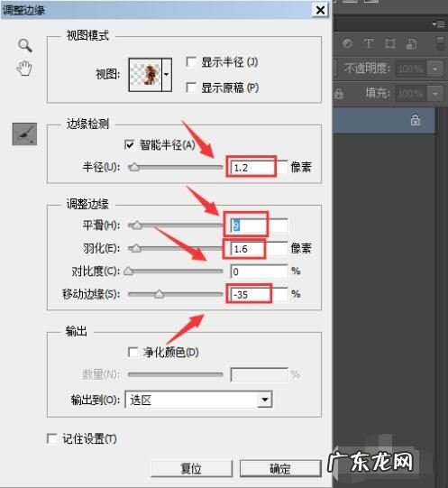Viewport: 448px width, 488px height.
Task: Click the 视图 preview thumbnail
Action: [146, 75]
